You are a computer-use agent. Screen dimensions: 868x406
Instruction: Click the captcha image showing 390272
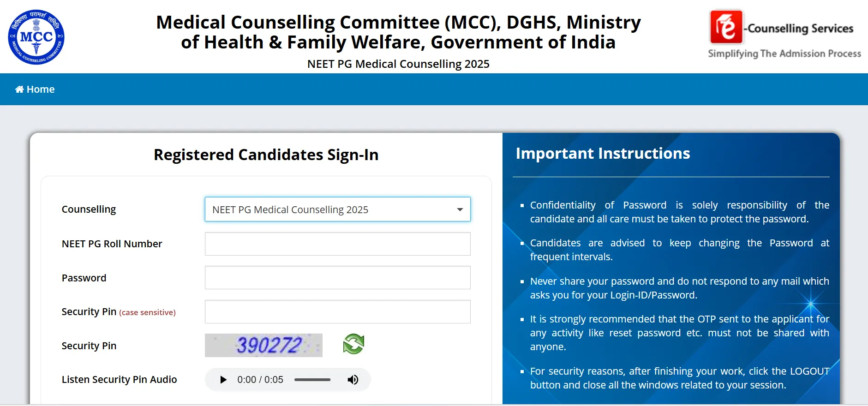tap(263, 345)
